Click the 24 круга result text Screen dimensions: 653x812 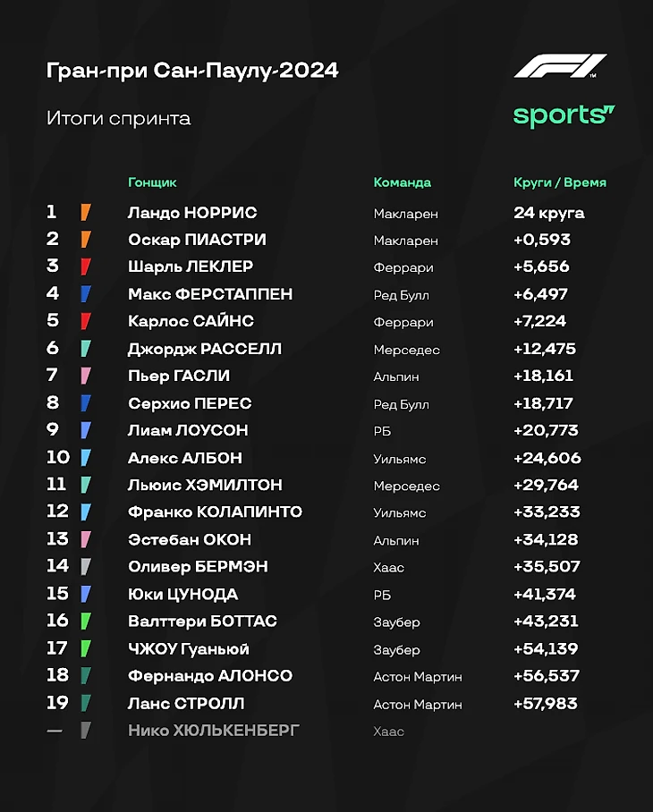pyautogui.click(x=548, y=213)
